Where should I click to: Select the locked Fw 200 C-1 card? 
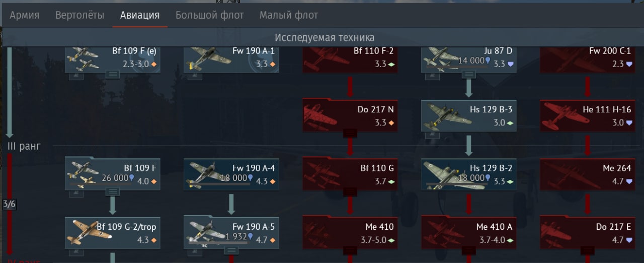(587, 59)
